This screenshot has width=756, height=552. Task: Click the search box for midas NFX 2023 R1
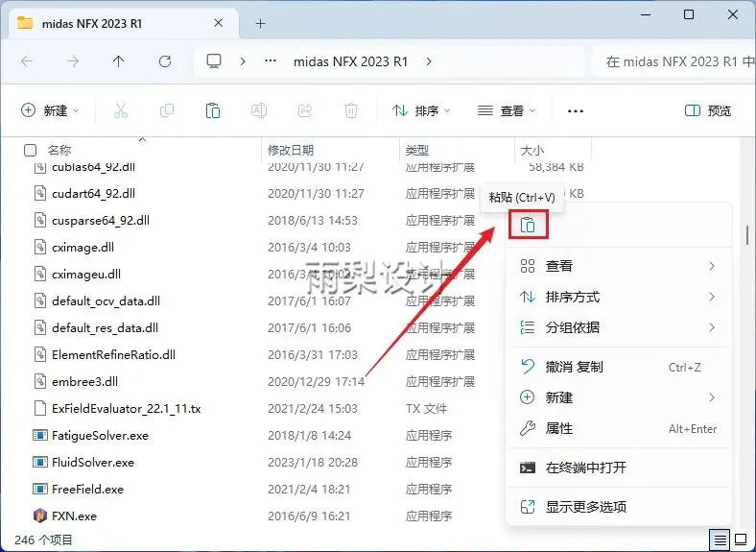pyautogui.click(x=674, y=61)
